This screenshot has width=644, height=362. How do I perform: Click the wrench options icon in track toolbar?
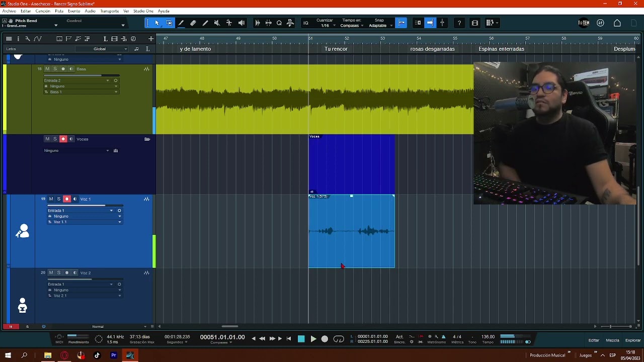[28, 39]
